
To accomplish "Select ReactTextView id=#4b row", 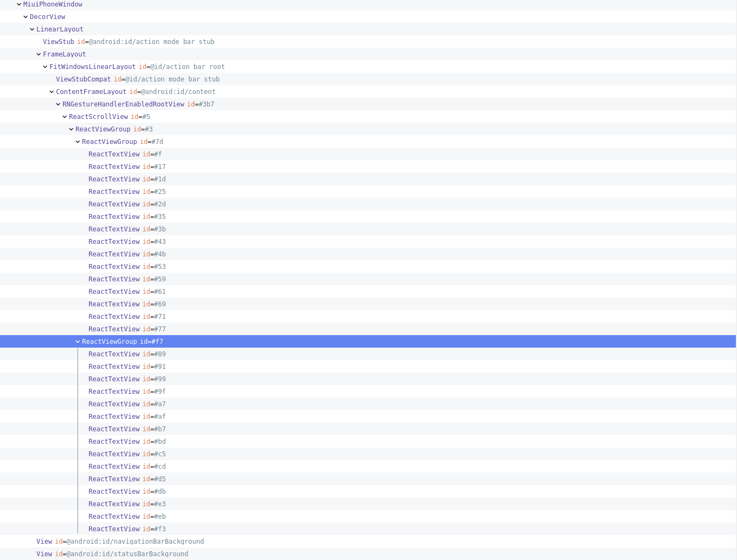I will (x=368, y=254).
